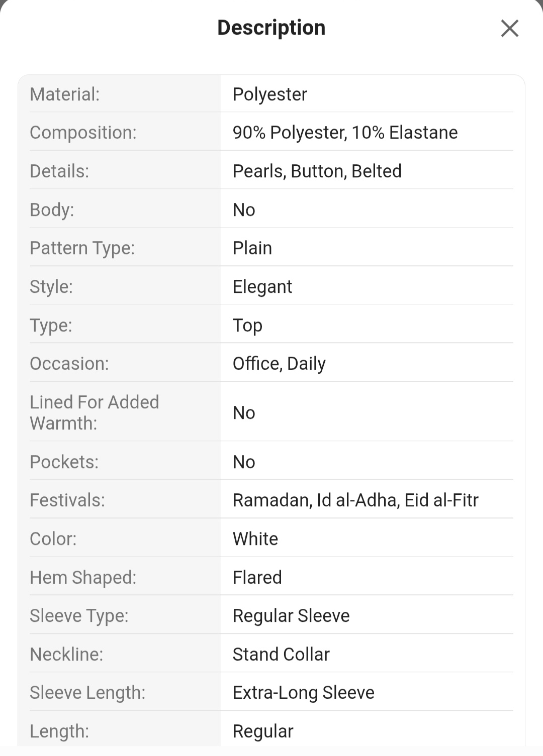The height and width of the screenshot is (756, 543).
Task: Tap the "Pearls, Button, Belted" details value
Action: (x=317, y=171)
